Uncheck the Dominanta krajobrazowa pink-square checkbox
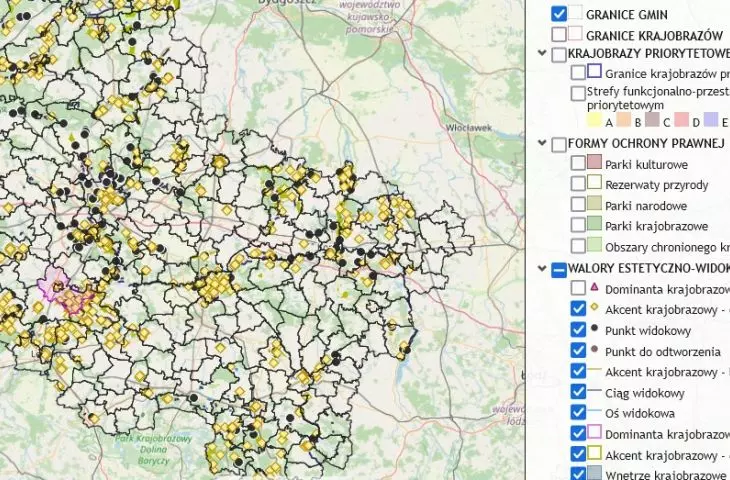Image resolution: width=730 pixels, height=480 pixels. pos(578,433)
